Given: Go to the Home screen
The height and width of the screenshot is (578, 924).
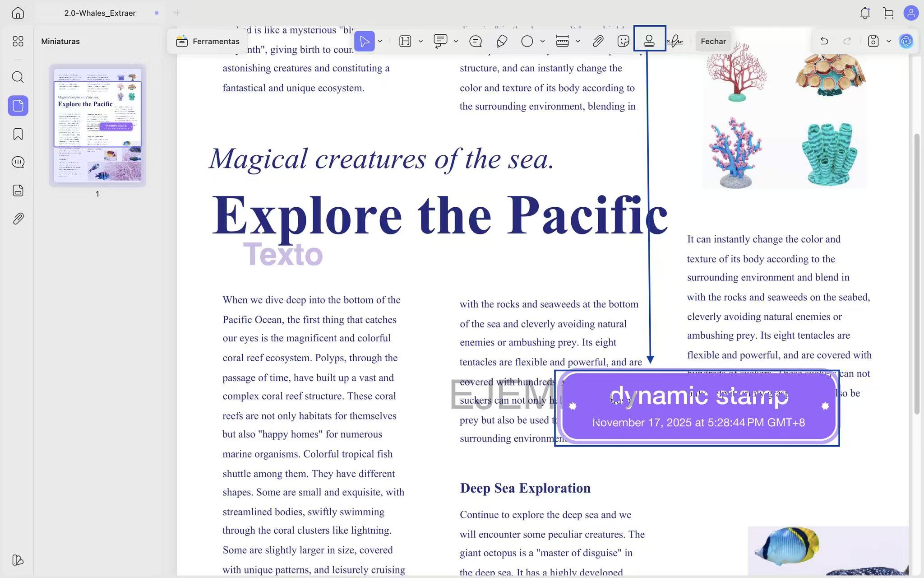Looking at the screenshot, I should coord(18,13).
